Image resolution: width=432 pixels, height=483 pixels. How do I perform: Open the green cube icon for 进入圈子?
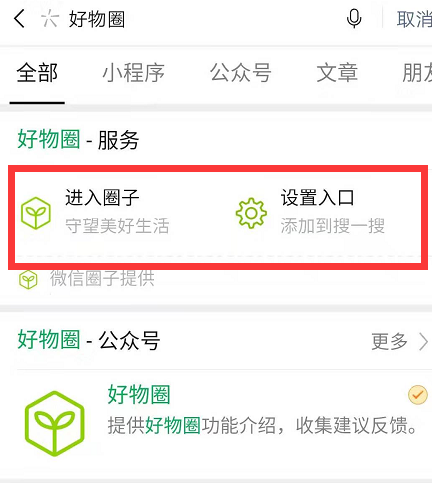point(36,213)
